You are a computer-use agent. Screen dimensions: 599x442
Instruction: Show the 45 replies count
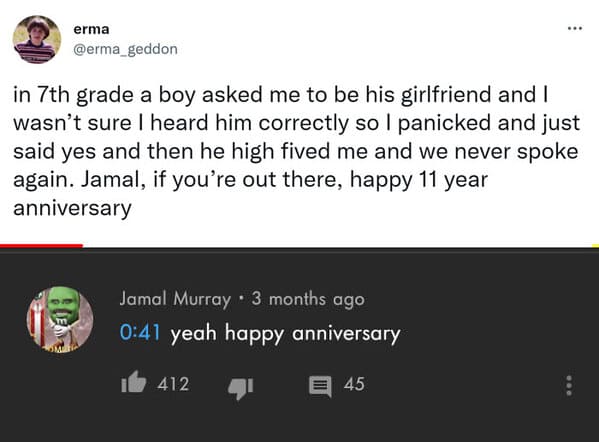354,384
